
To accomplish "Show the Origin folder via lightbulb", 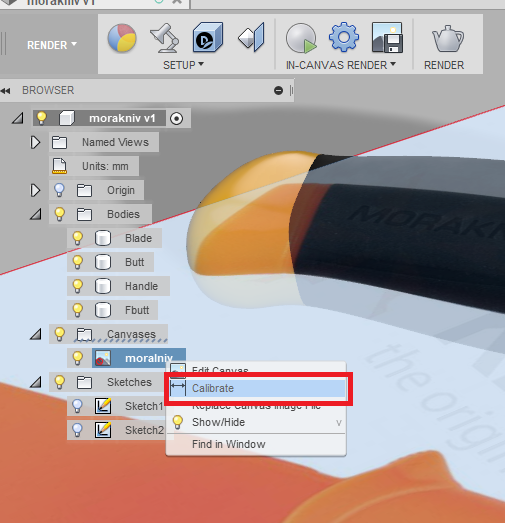I will [x=59, y=190].
